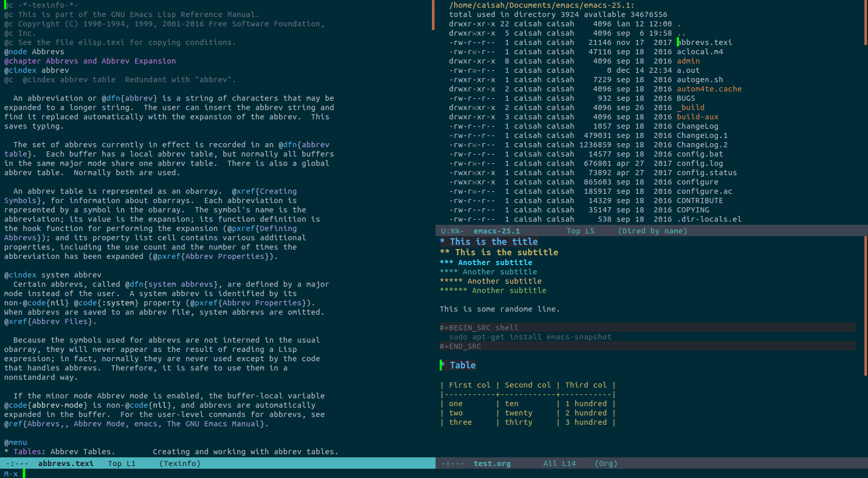Open the autom4te.cache directory
Screen dimensions: 868x478
(x=709, y=89)
